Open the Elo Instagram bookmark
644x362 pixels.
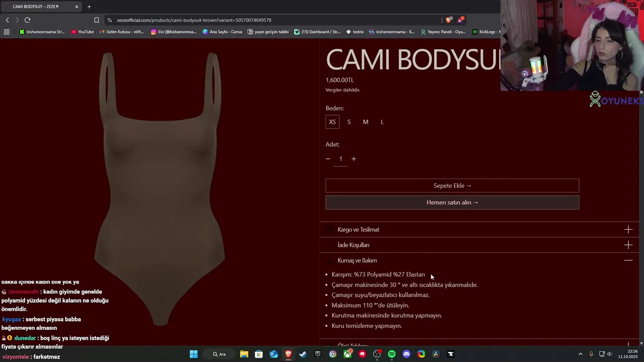tap(174, 32)
